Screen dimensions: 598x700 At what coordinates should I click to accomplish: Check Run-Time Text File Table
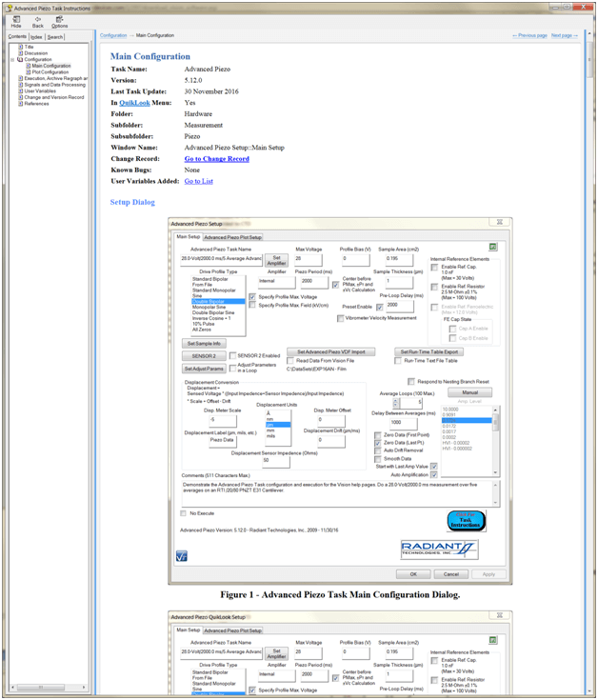[x=398, y=361]
